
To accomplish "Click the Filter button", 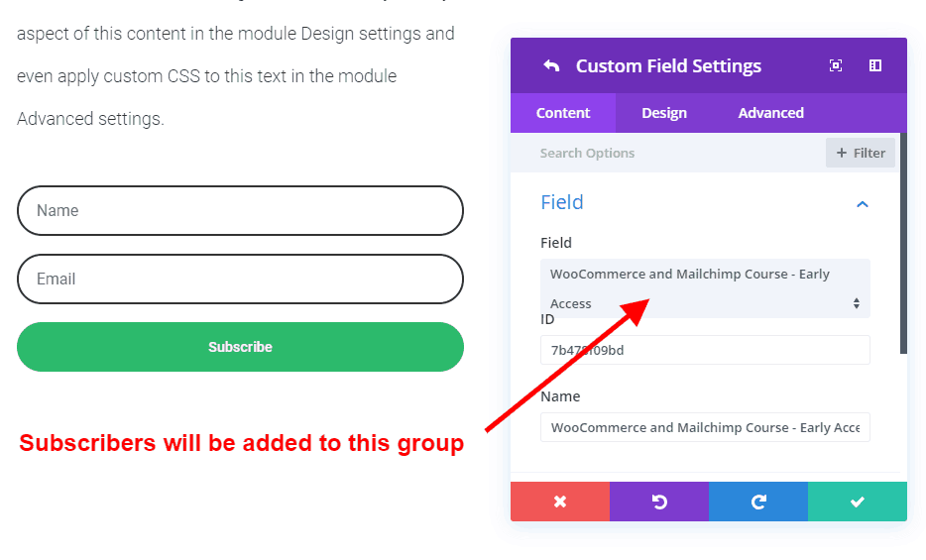I will point(861,153).
